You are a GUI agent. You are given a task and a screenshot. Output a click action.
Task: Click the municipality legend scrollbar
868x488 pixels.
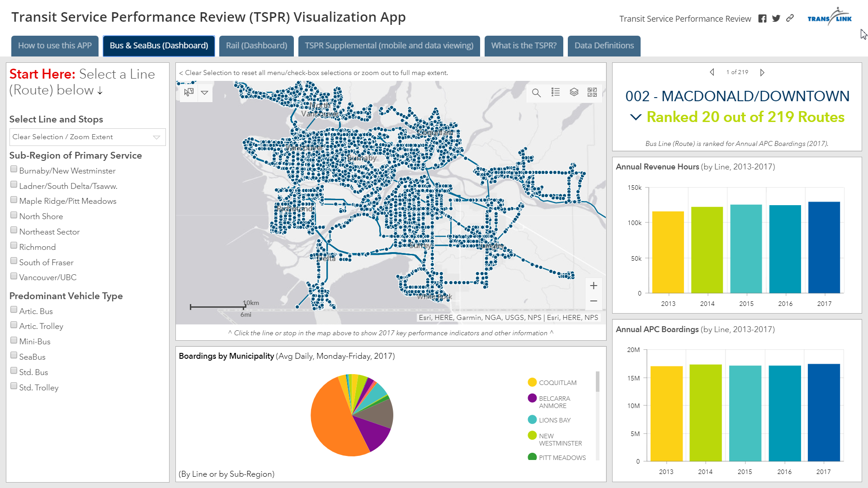pos(598,382)
